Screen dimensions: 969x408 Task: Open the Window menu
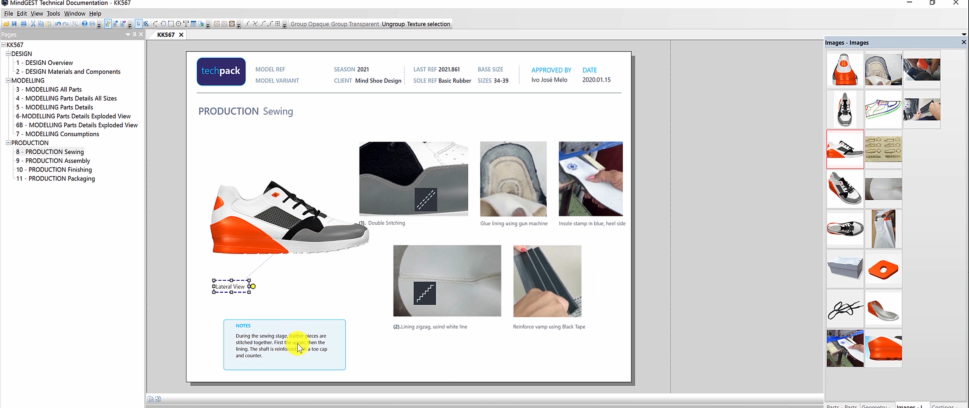75,14
